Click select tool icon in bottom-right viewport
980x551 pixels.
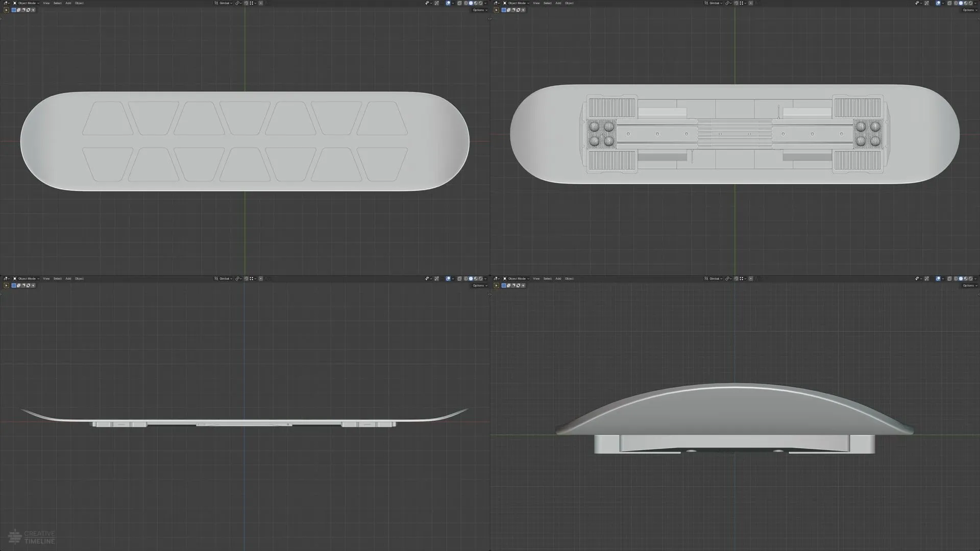pyautogui.click(x=496, y=285)
